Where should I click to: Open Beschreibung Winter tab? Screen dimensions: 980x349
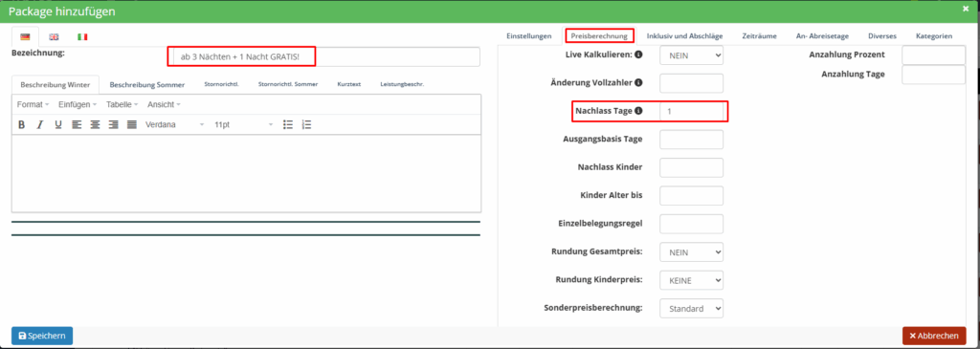coord(56,84)
